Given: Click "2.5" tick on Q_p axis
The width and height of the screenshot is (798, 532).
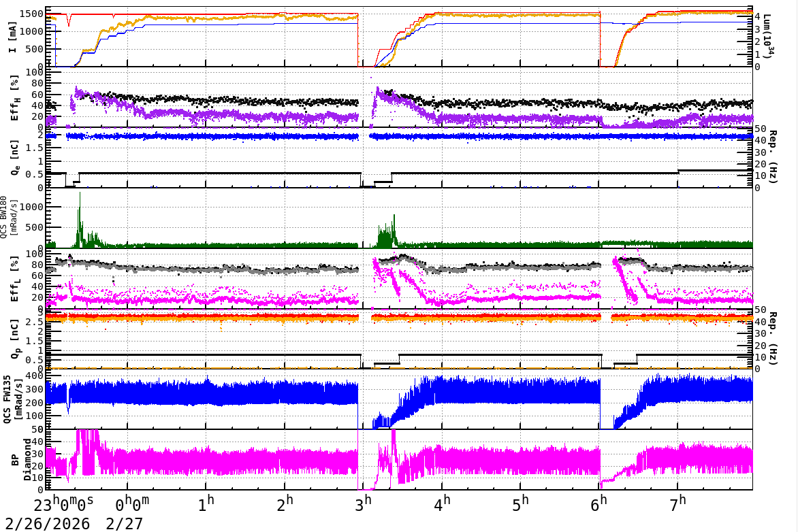Looking at the screenshot, I should point(35,322).
